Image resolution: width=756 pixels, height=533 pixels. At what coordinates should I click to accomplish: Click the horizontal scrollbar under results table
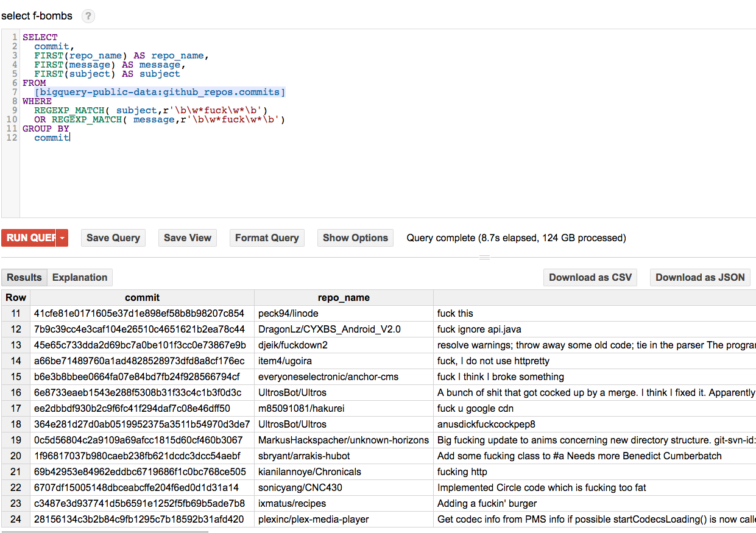click(105, 531)
